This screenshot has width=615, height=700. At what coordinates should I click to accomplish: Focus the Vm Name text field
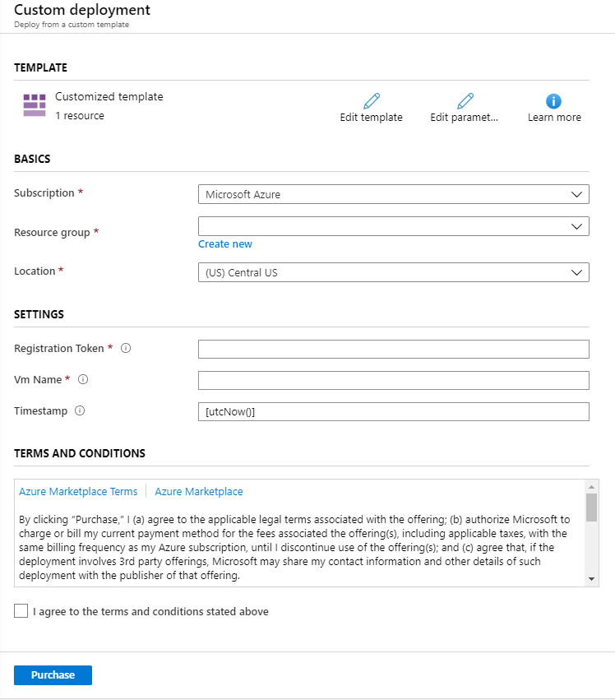point(393,381)
